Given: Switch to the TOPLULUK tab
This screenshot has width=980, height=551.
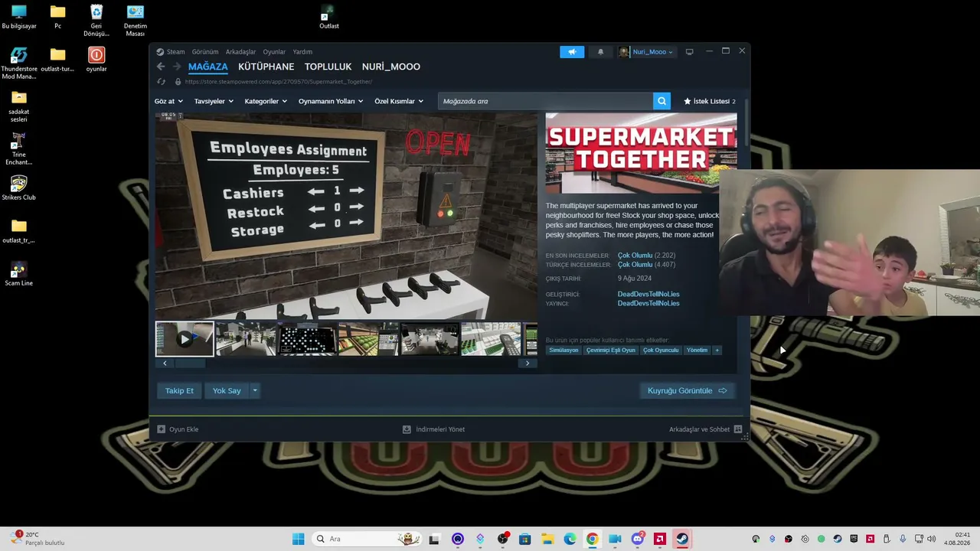Looking at the screenshot, I should (328, 67).
